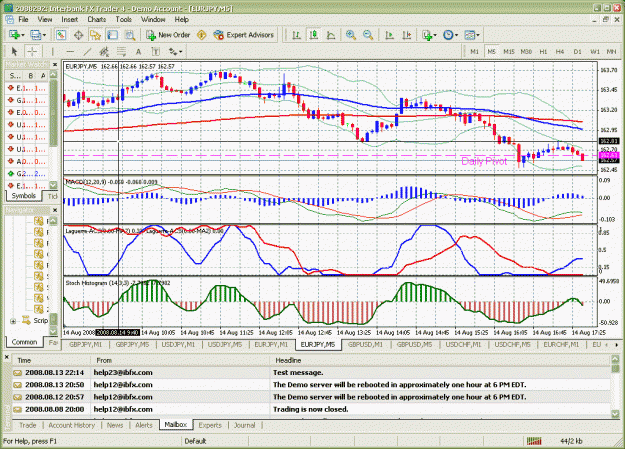Click Market Watch vertical scrollbar
625x449 pixels.
coord(53,112)
